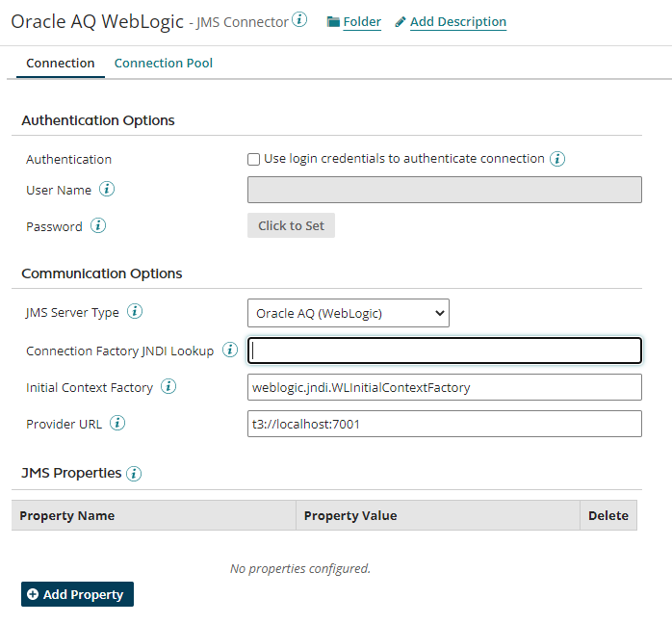This screenshot has width=672, height=624.
Task: Focus the User Name input field
Action: (445, 190)
